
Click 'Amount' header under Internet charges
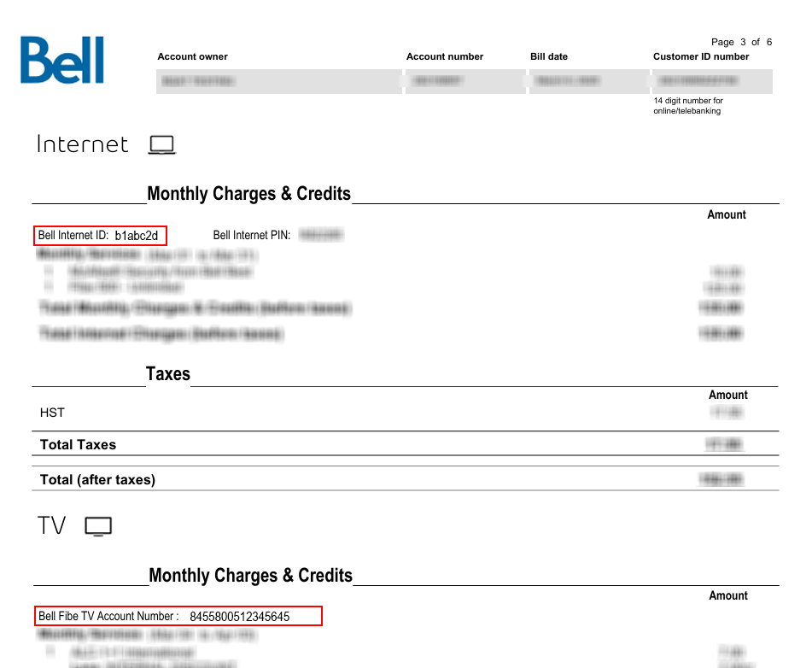[x=727, y=214]
